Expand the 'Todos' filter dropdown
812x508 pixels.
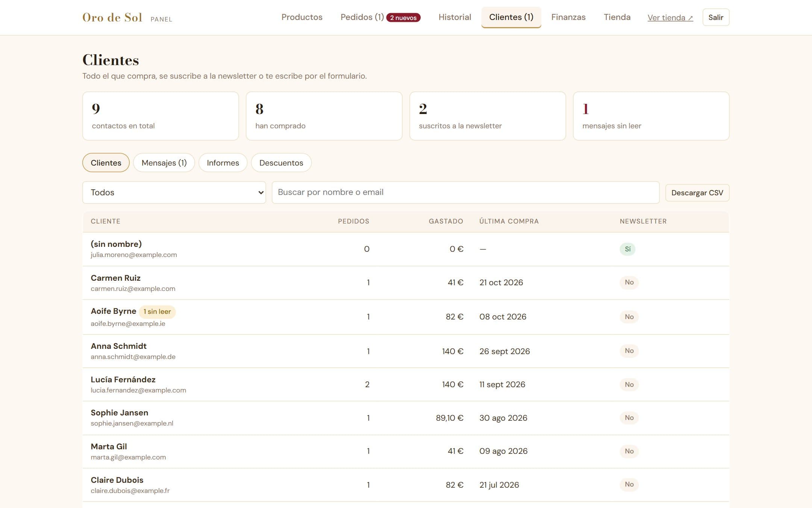tap(174, 192)
